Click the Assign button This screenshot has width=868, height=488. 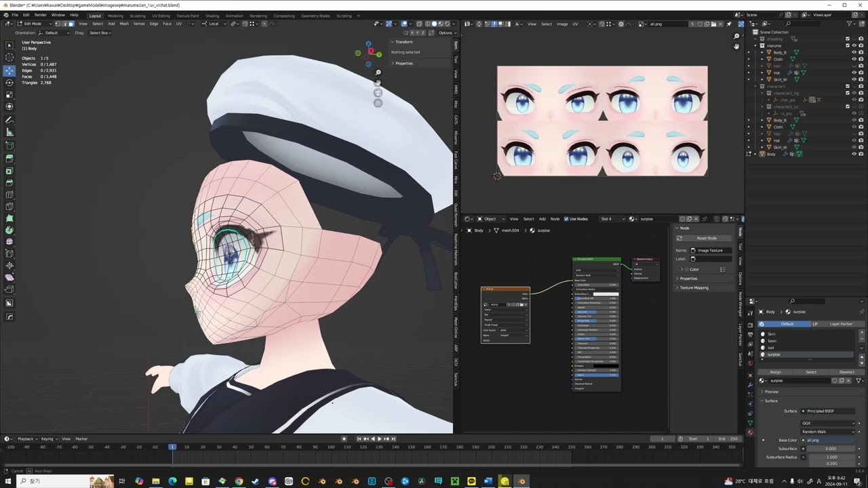[775, 371]
